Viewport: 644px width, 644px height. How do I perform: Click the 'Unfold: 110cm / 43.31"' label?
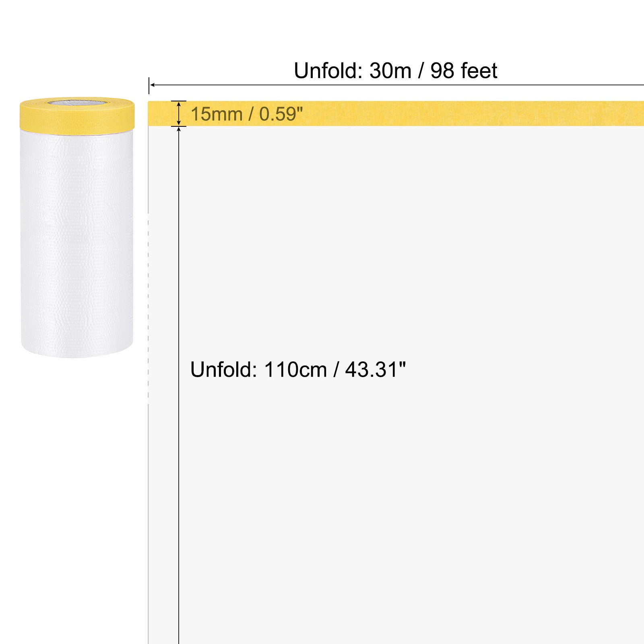coord(298,369)
